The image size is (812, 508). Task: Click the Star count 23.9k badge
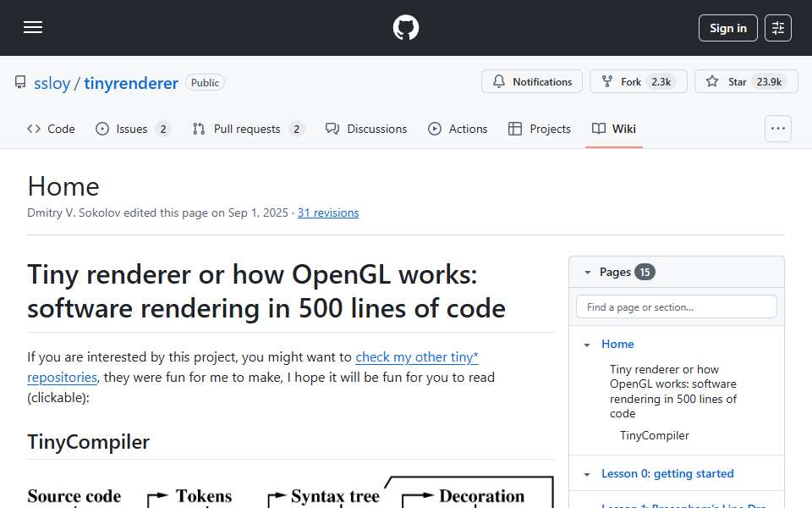point(769,82)
